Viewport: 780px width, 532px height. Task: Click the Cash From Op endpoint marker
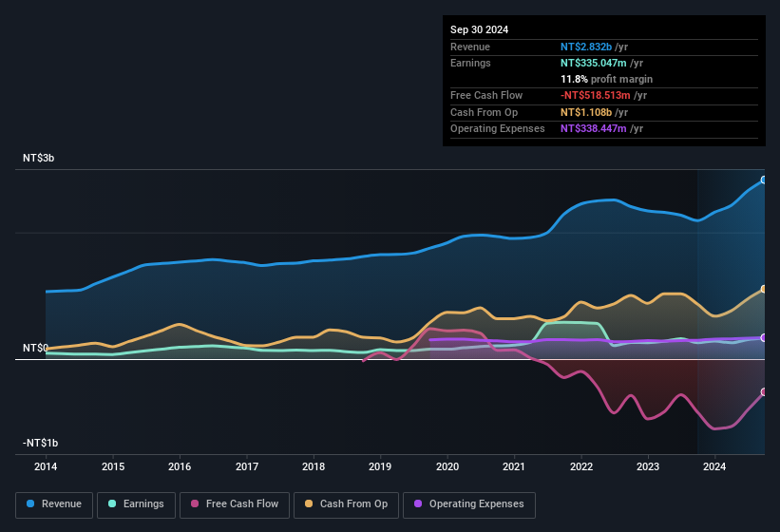click(x=764, y=289)
